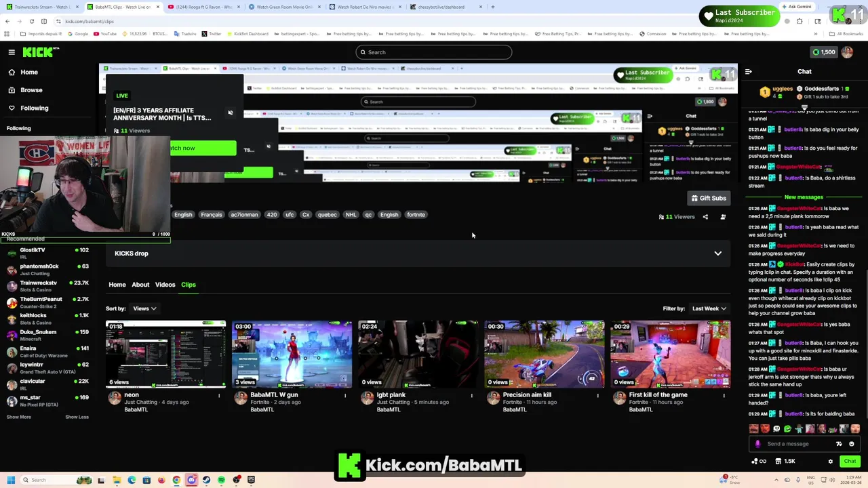868x488 pixels.
Task: Click the 11 Viewers count text
Action: point(679,217)
